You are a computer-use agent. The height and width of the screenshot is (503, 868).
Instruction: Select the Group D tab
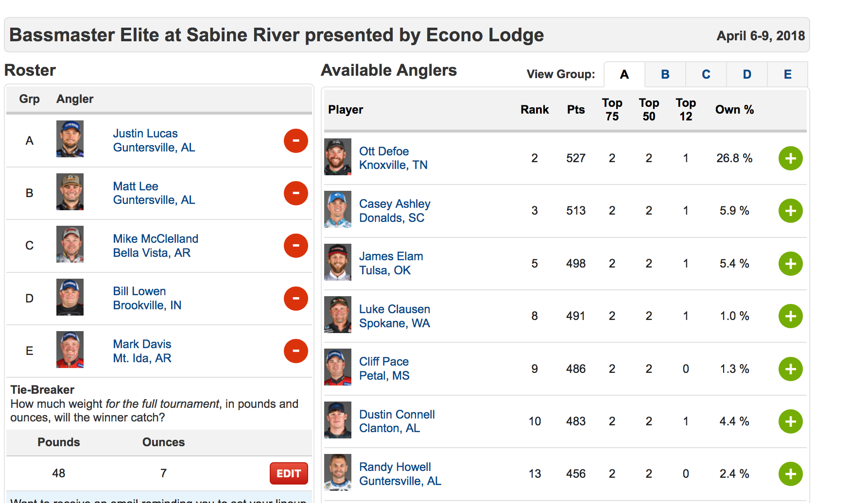tap(746, 74)
